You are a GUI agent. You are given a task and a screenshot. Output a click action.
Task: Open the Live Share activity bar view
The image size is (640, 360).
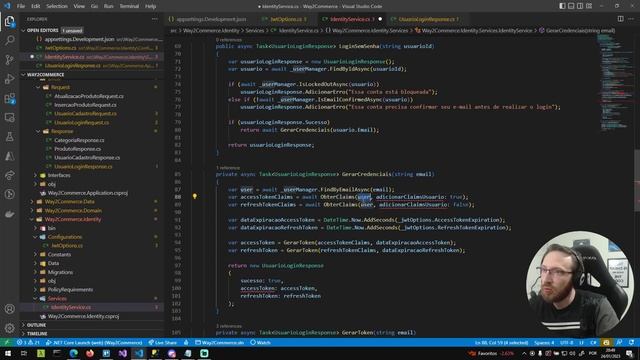coord(9,175)
